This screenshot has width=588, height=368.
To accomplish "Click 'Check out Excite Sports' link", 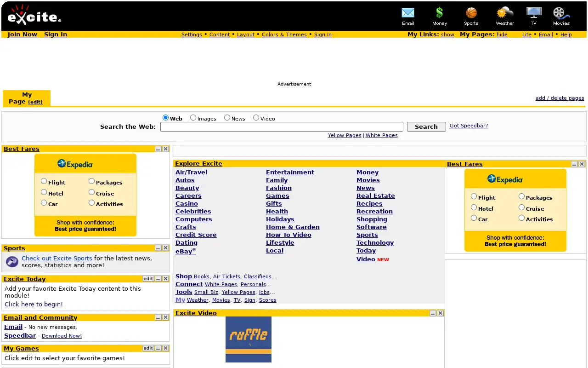I will coord(57,259).
